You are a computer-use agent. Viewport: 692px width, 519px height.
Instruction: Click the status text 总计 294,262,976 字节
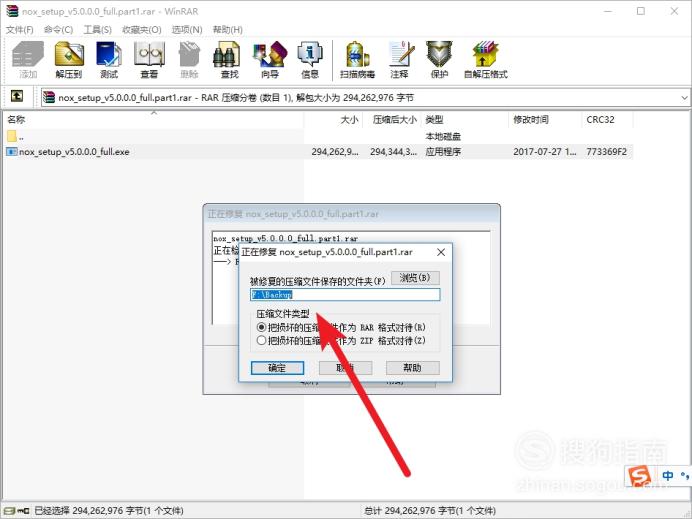coord(429,511)
